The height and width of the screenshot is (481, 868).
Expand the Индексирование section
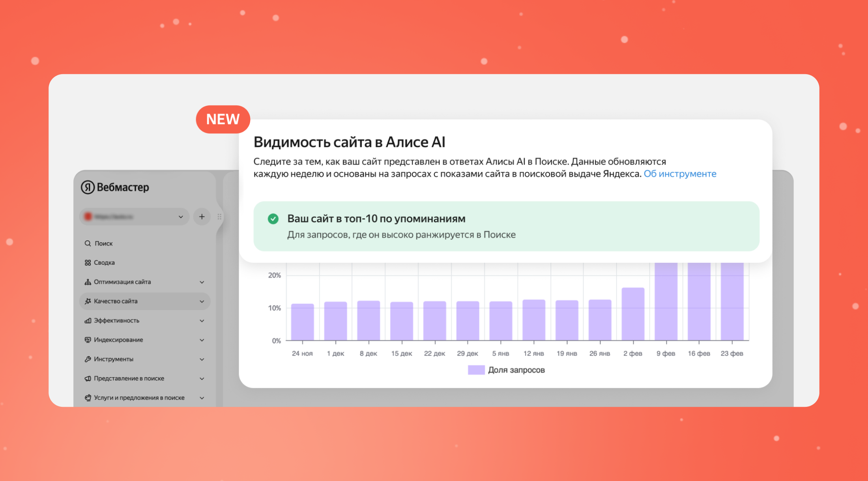pos(202,339)
